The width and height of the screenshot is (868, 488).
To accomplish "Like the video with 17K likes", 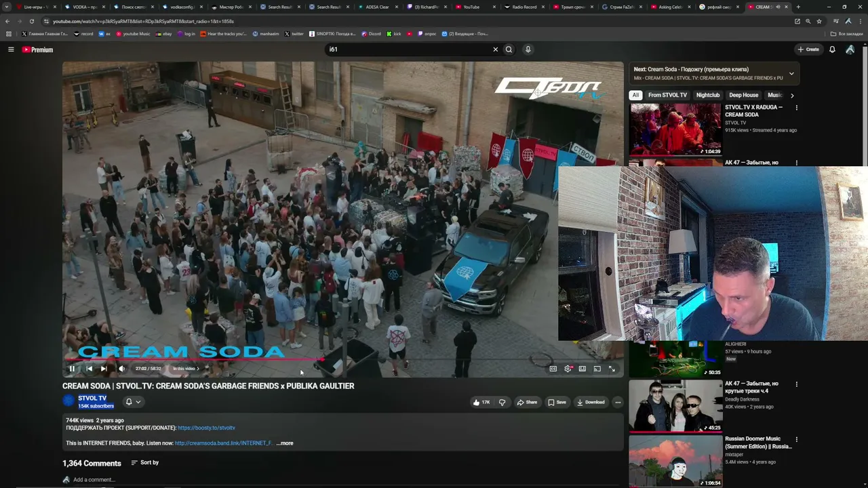I will point(481,402).
